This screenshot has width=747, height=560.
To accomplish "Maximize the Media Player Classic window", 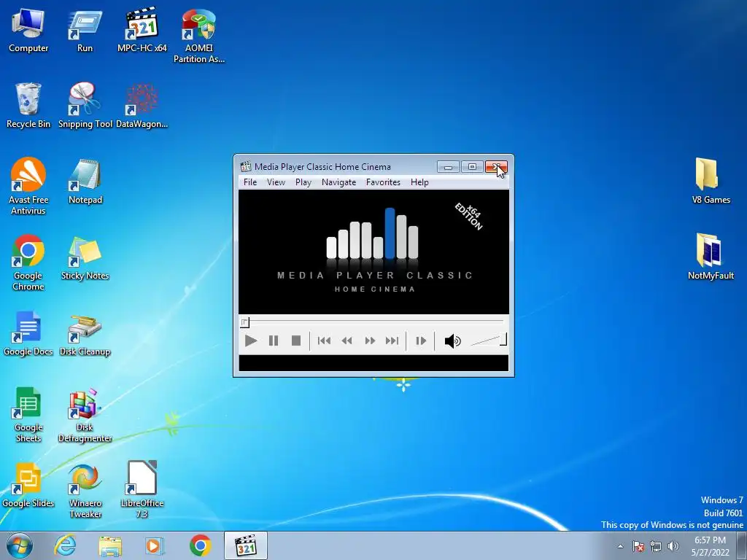I will 472,167.
